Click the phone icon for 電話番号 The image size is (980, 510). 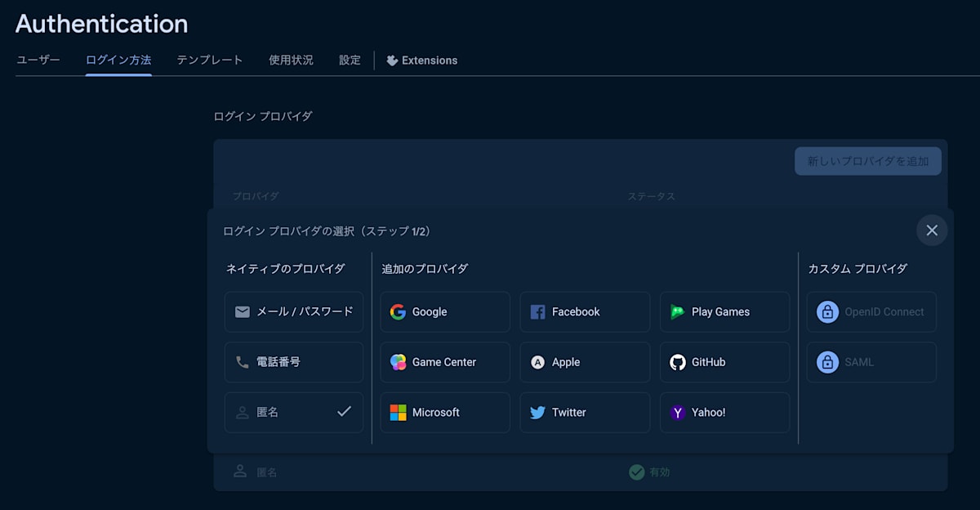242,362
